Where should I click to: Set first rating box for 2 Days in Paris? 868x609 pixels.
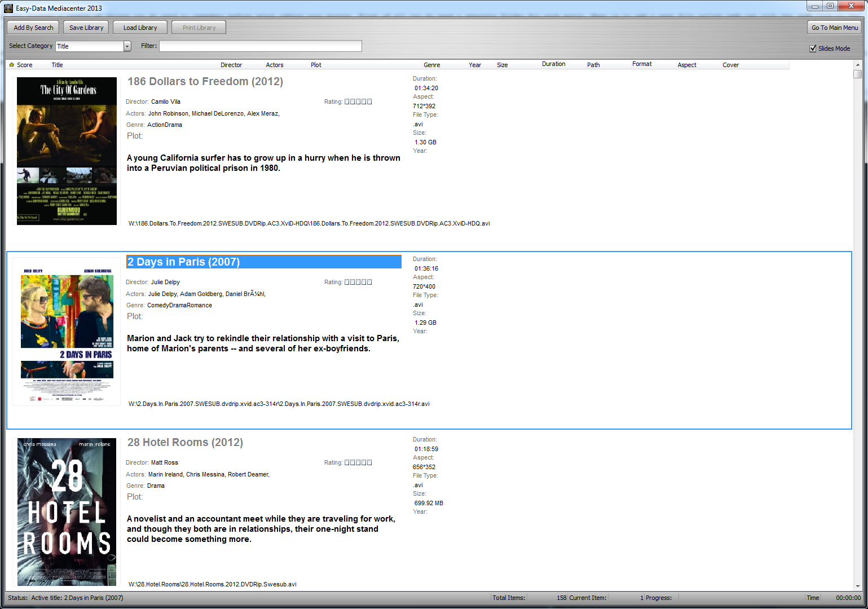(347, 282)
